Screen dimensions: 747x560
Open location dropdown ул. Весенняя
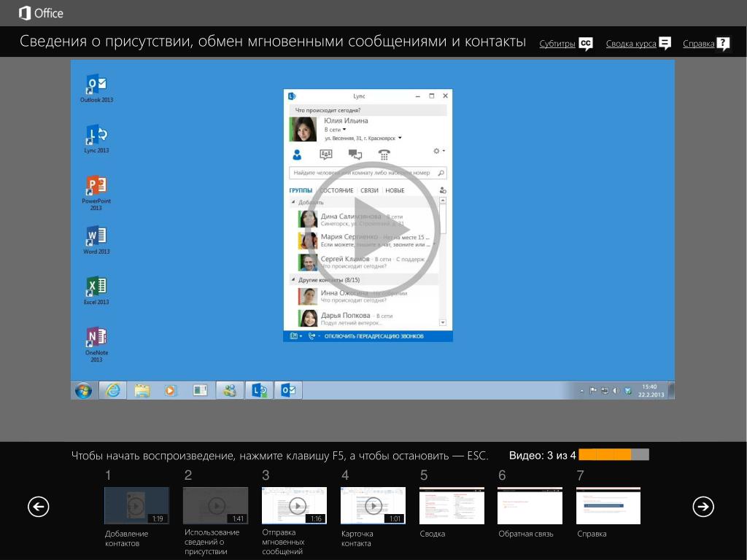363,138
